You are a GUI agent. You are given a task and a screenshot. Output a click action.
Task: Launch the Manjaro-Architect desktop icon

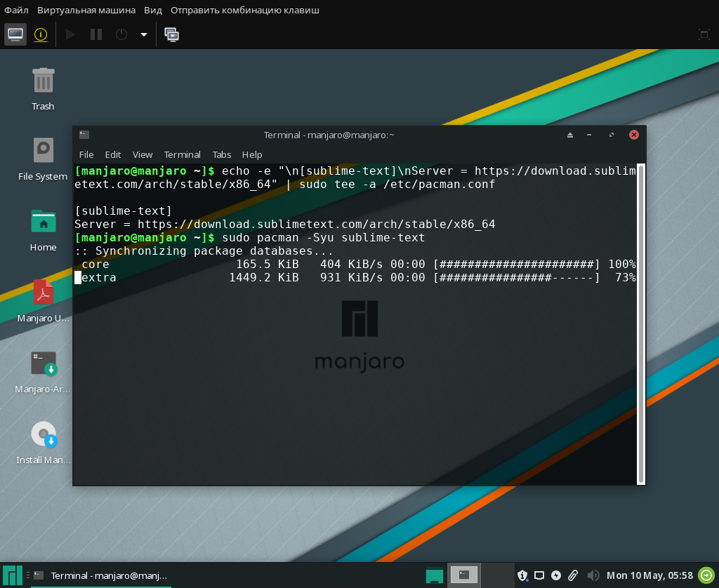pyautogui.click(x=43, y=363)
